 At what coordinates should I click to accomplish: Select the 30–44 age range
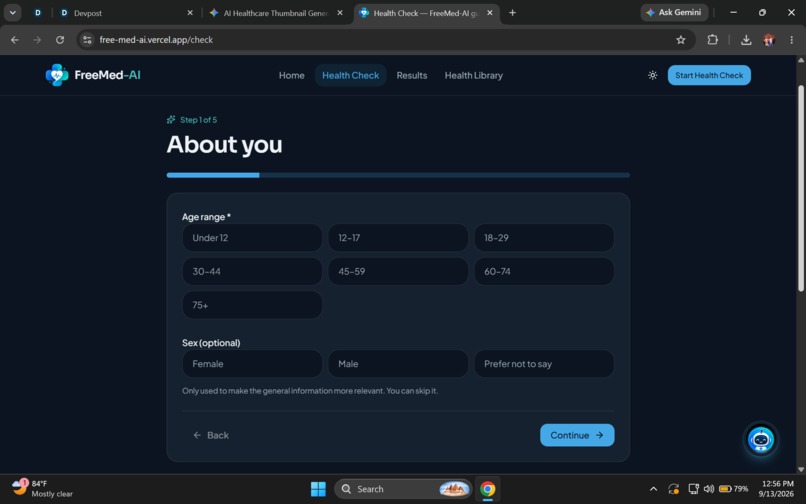252,272
